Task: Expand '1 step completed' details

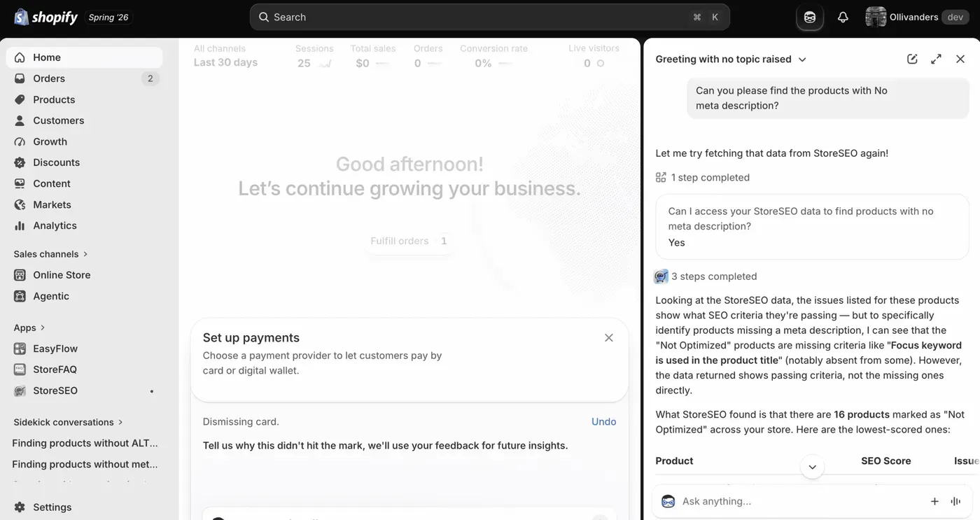Action: [703, 178]
